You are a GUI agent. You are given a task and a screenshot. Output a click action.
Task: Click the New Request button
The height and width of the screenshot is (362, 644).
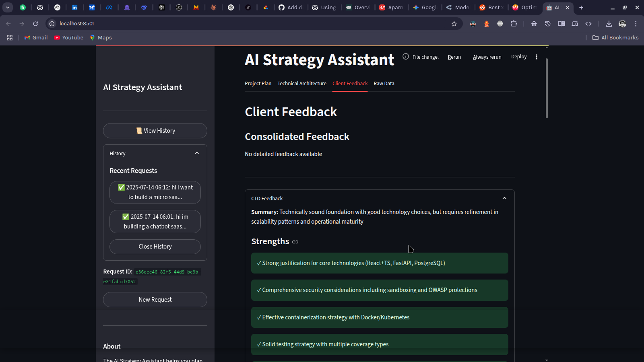155,300
